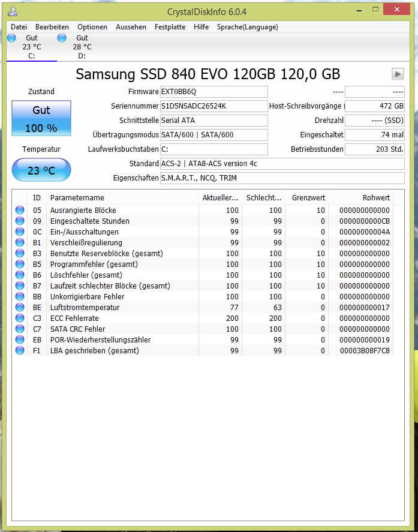
Task: Click status orb for Verschleißregulierung row
Action: tap(20, 242)
